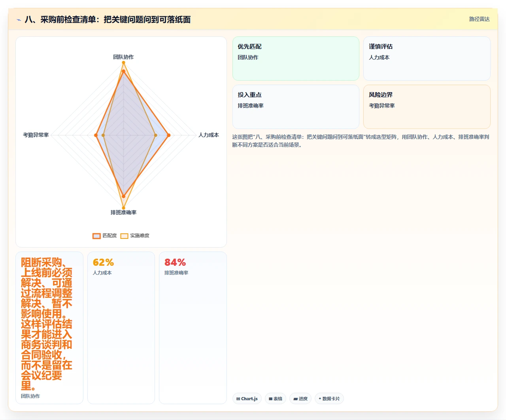Image resolution: width=506 pixels, height=420 pixels.
Task: Click the diamond icon in the 数据卡片 chip
Action: pos(320,399)
